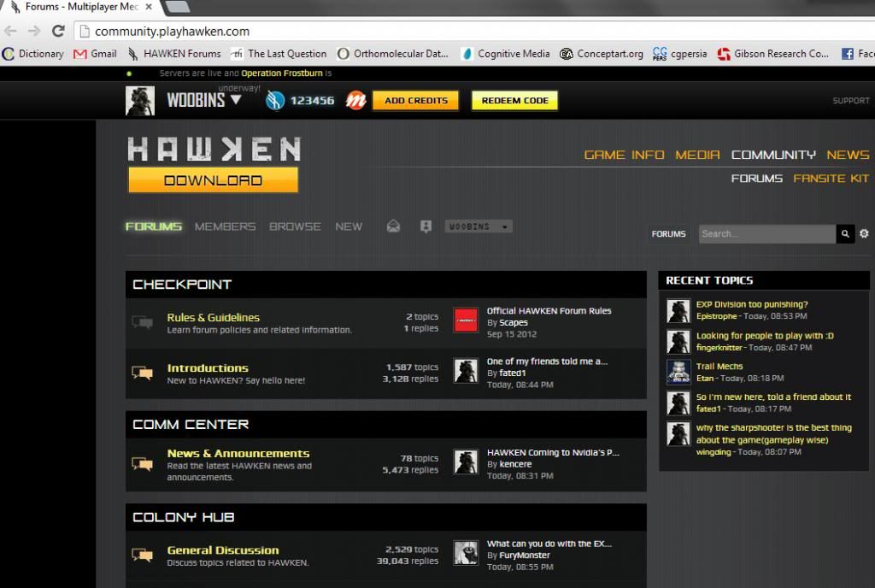Click the Rules & Guidelines speech bubble icon
The height and width of the screenshot is (588, 875).
click(x=143, y=322)
